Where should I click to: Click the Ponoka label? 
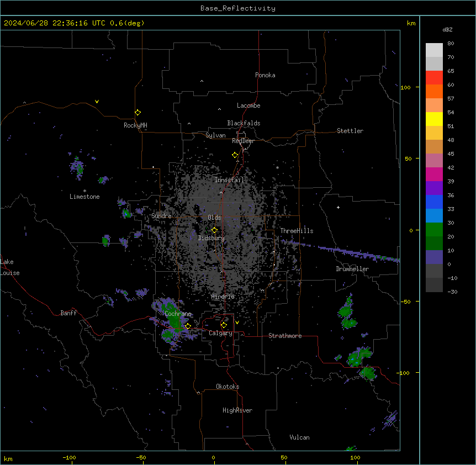click(x=265, y=75)
